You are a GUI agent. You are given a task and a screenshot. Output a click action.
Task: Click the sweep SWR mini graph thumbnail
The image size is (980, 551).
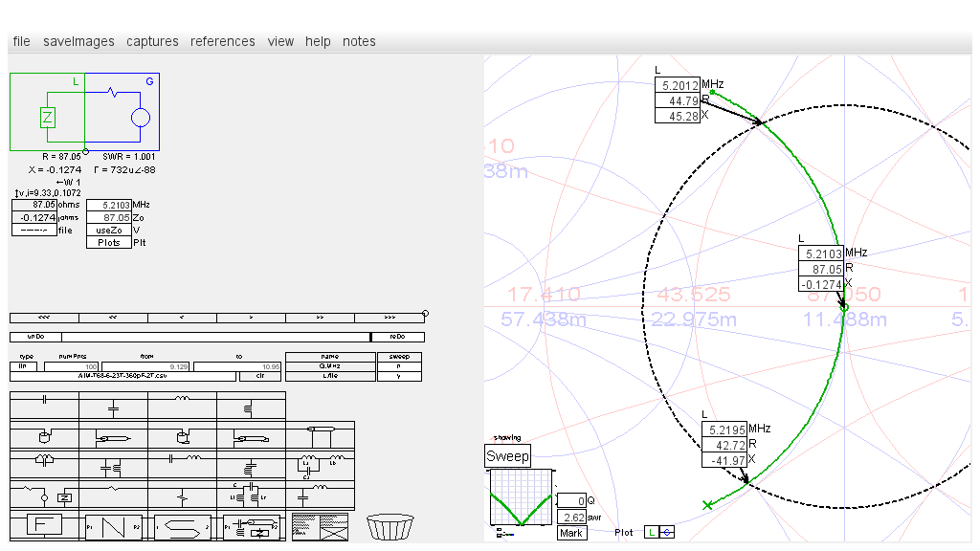522,497
